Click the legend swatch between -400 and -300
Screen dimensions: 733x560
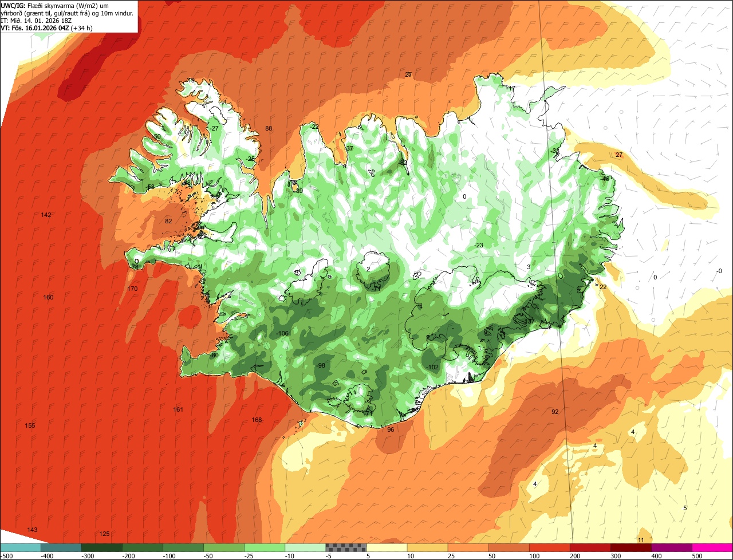(x=61, y=547)
